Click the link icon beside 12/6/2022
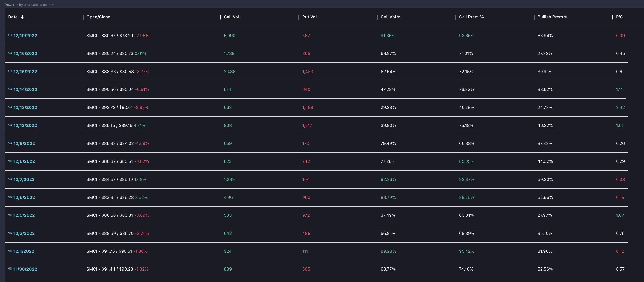644x282 pixels. [10, 197]
